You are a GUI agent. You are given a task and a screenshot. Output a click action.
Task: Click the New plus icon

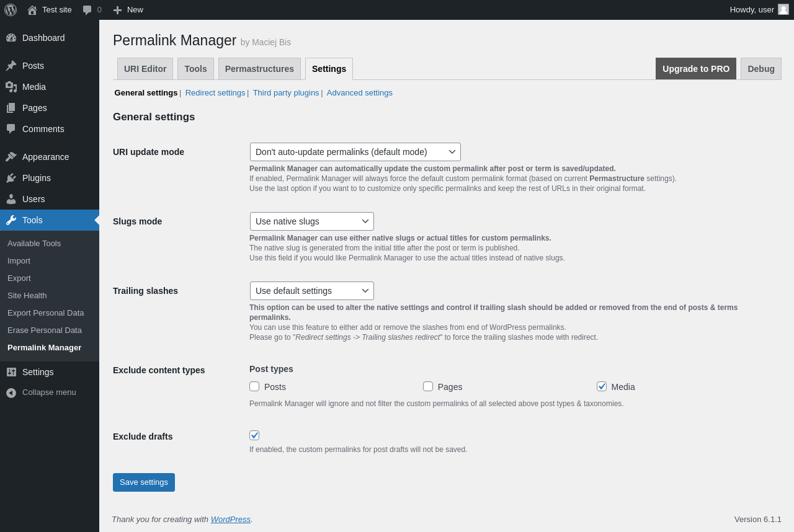pos(117,10)
